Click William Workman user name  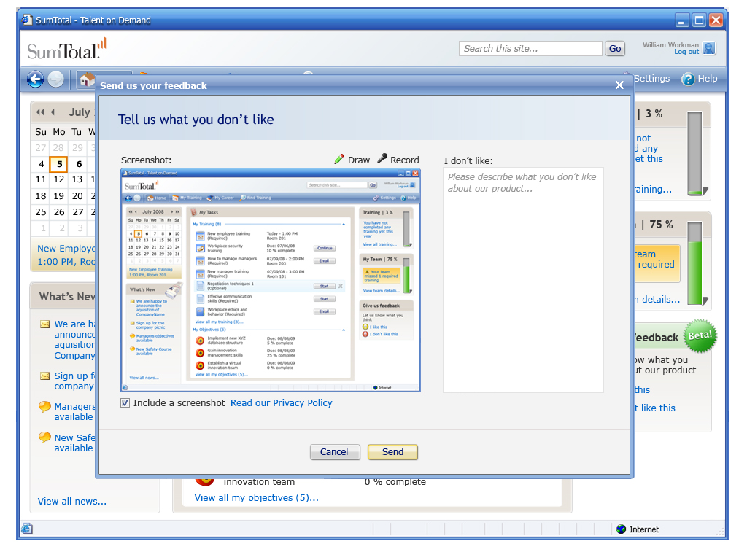click(670, 44)
